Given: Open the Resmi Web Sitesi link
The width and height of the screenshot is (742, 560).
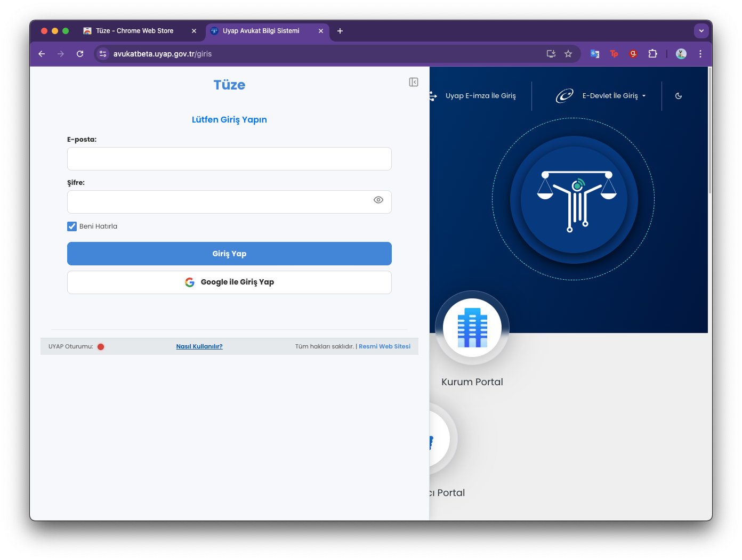Looking at the screenshot, I should [x=384, y=346].
